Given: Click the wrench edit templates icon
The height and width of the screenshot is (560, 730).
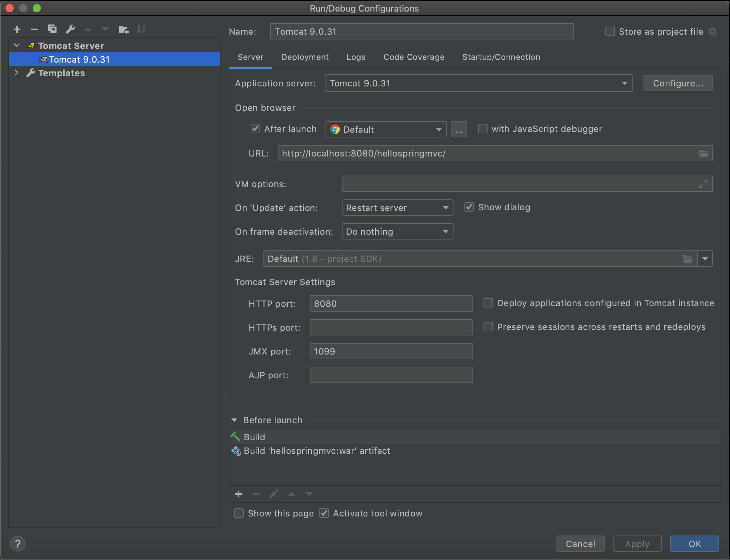Looking at the screenshot, I should [x=70, y=30].
